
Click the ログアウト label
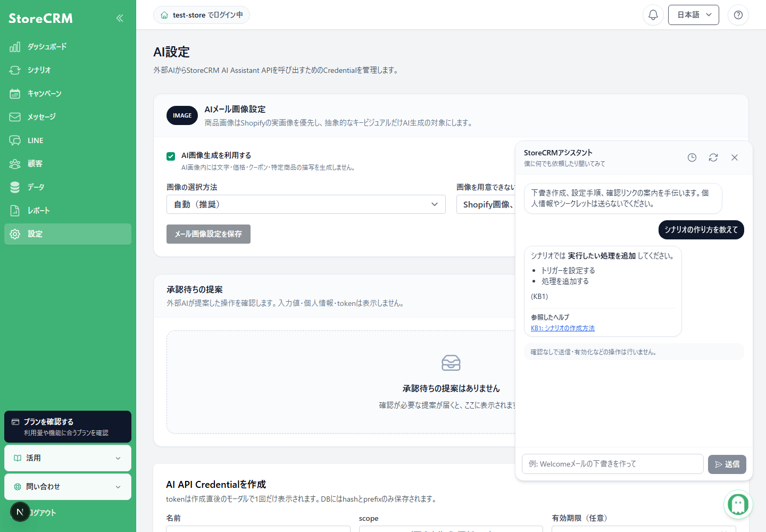43,513
